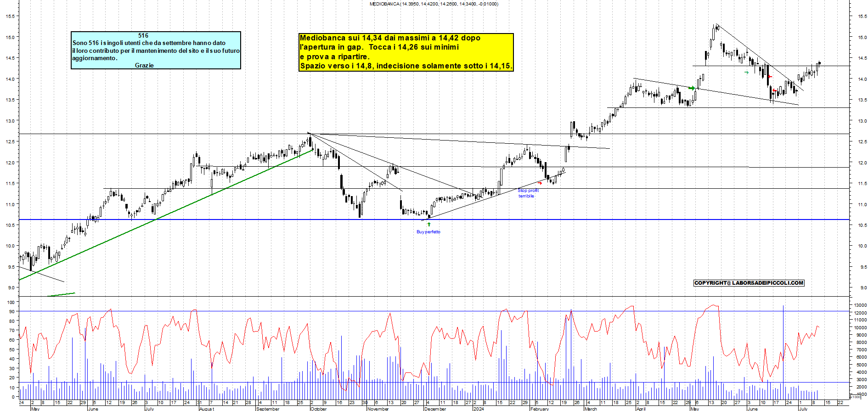868x411 pixels.
Task: Click the 'September' month label
Action: [x=268, y=409]
